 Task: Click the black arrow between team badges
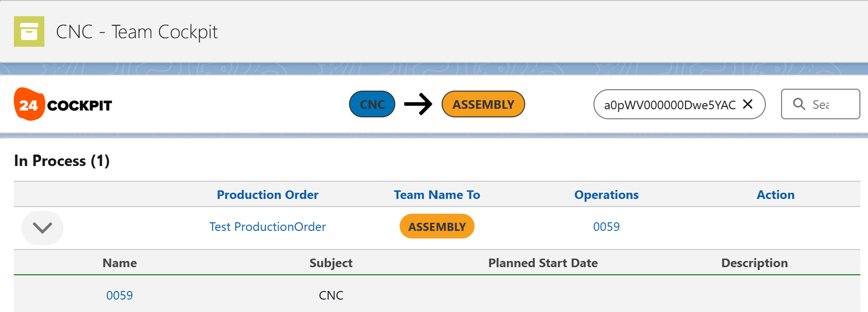pos(418,104)
